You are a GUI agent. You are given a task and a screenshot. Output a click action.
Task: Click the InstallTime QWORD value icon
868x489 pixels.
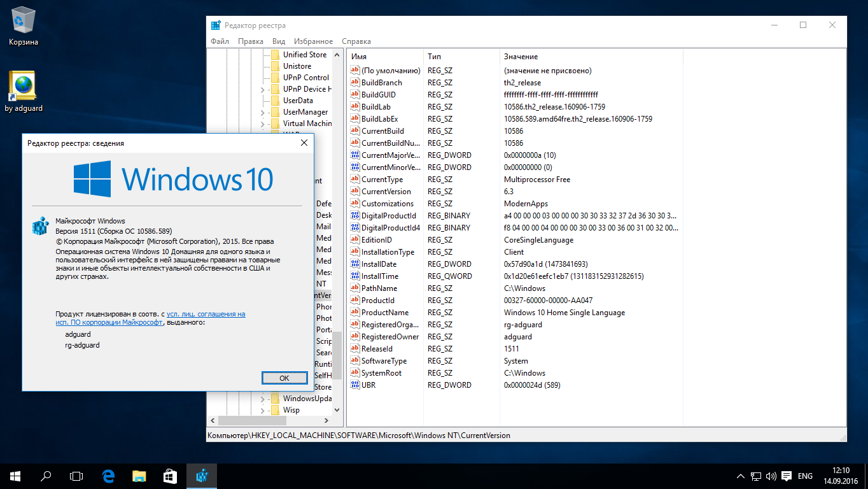pos(355,276)
